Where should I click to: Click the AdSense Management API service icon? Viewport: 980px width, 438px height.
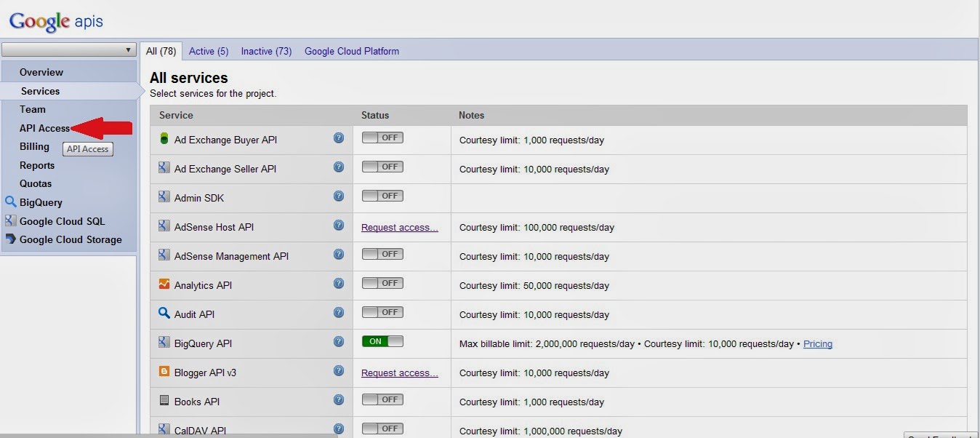pyautogui.click(x=164, y=255)
